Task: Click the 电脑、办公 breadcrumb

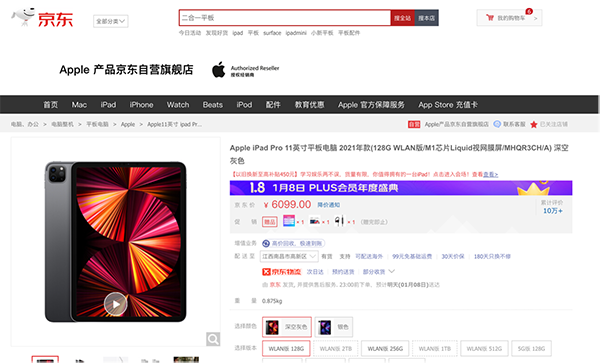Action: click(25, 124)
